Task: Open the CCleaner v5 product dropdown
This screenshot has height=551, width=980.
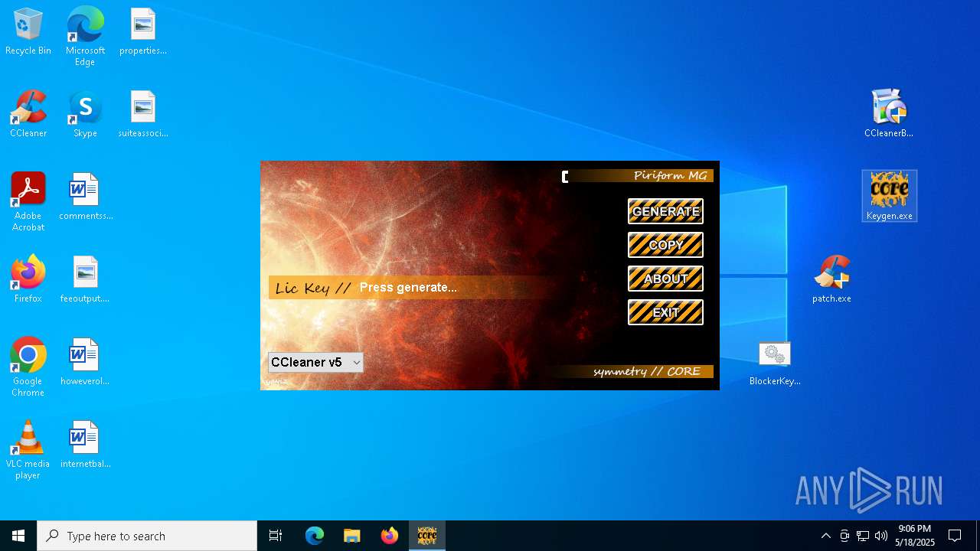Action: (315, 363)
